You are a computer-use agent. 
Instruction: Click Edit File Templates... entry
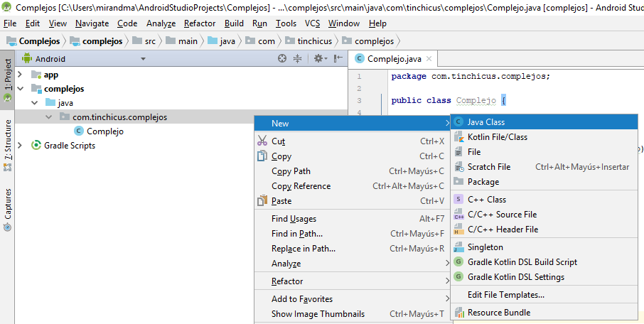coord(505,295)
